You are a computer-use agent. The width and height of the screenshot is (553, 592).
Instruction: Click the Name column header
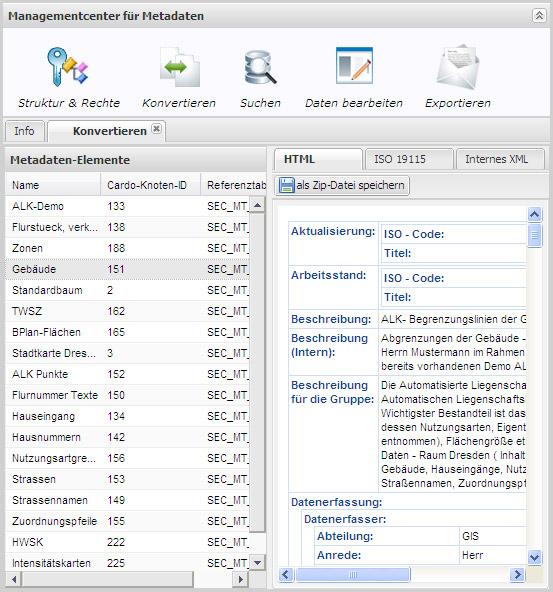[x=53, y=185]
